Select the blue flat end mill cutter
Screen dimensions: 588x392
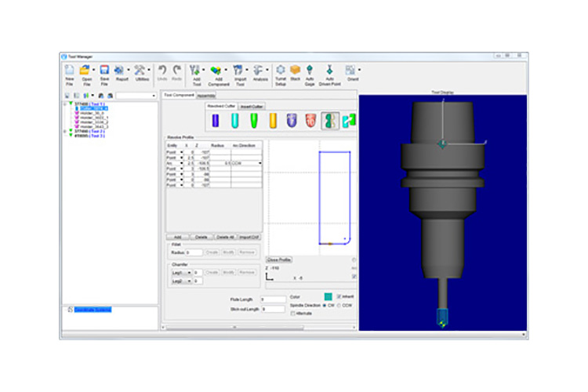click(216, 121)
